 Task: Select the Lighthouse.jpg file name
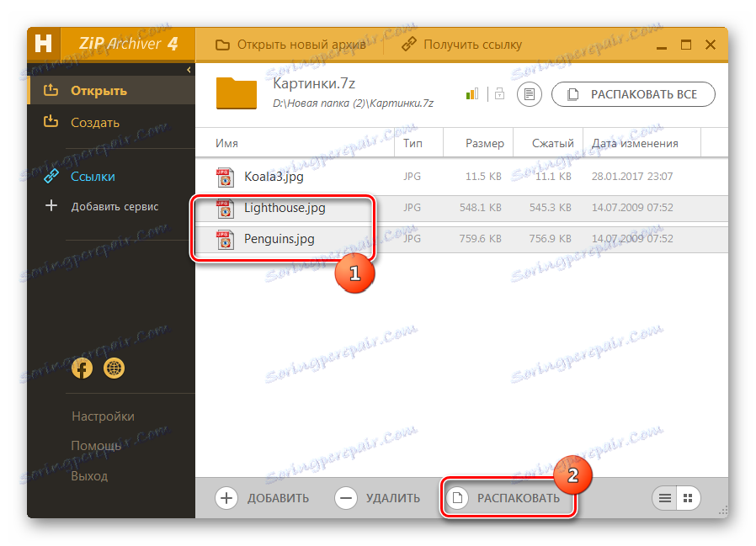[x=285, y=208]
